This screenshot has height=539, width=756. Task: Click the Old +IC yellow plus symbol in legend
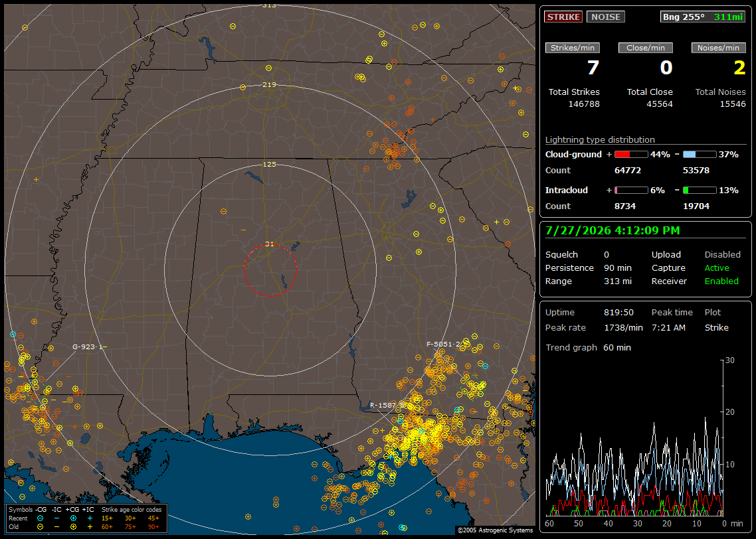click(x=90, y=527)
